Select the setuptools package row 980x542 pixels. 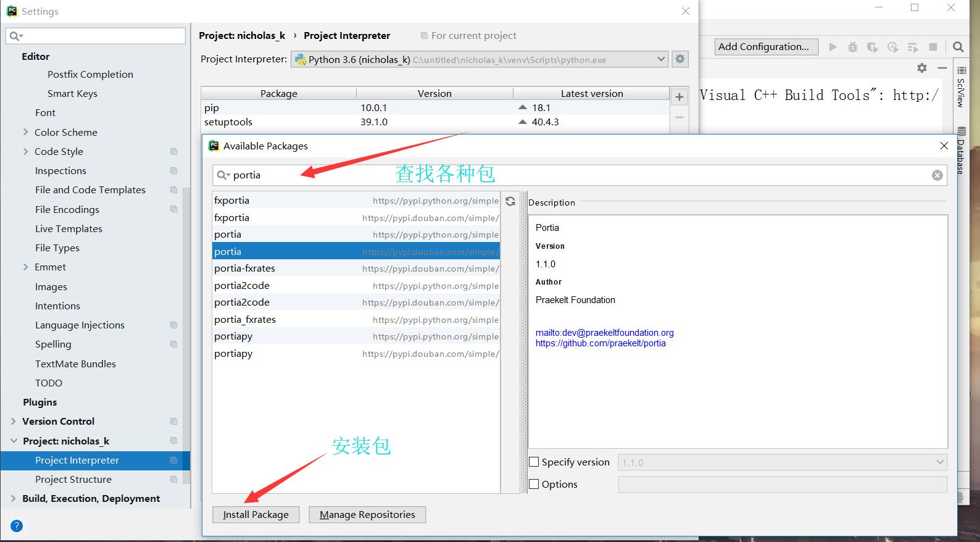tap(435, 122)
